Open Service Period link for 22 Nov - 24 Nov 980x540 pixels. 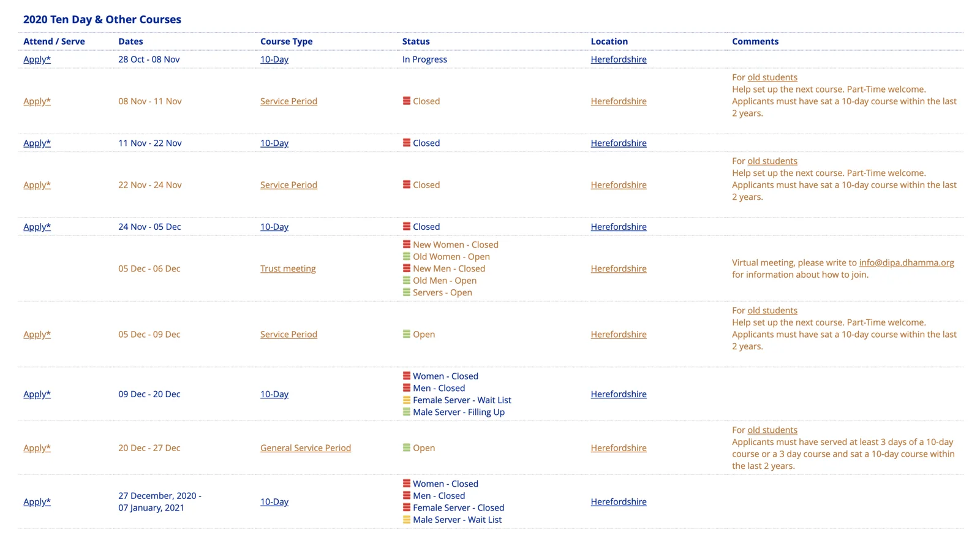(288, 184)
